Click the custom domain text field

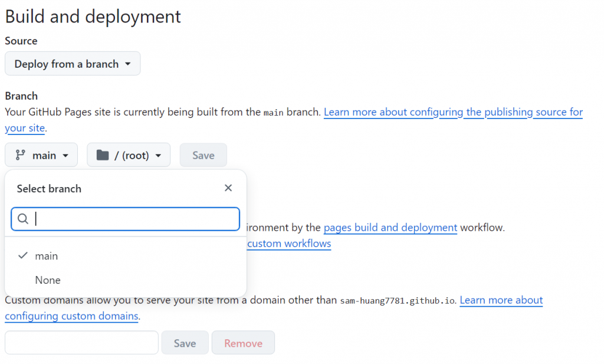coord(81,343)
